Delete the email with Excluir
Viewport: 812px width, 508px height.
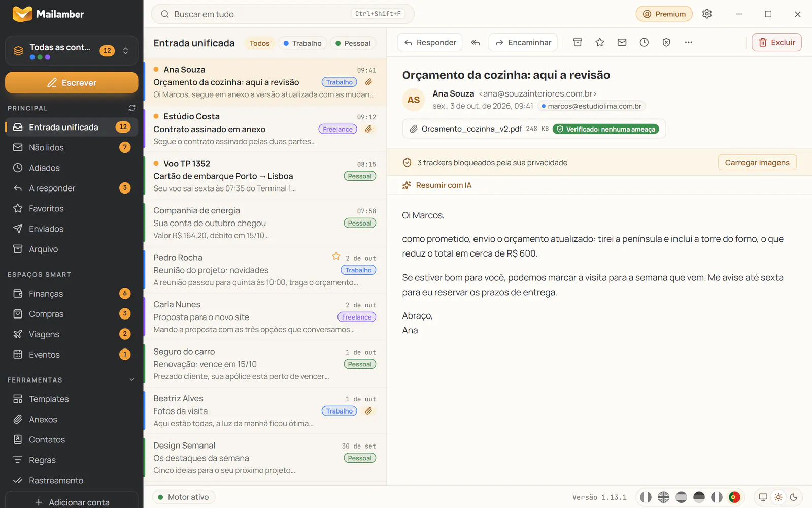pyautogui.click(x=776, y=43)
